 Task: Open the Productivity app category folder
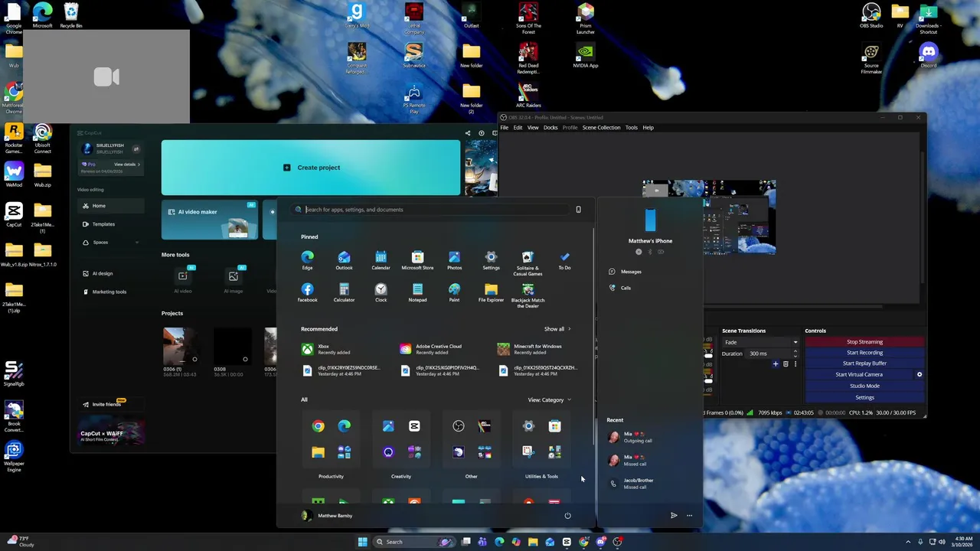click(x=331, y=439)
